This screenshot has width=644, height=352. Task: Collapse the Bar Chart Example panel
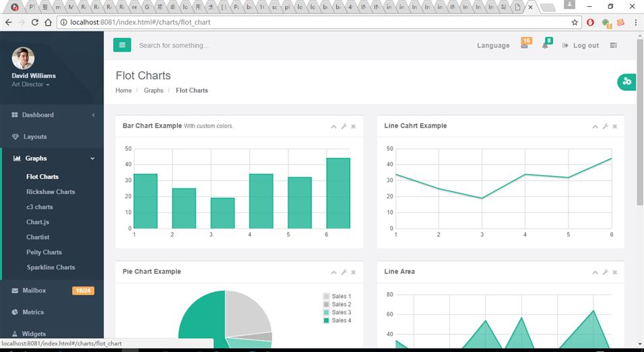pyautogui.click(x=333, y=126)
